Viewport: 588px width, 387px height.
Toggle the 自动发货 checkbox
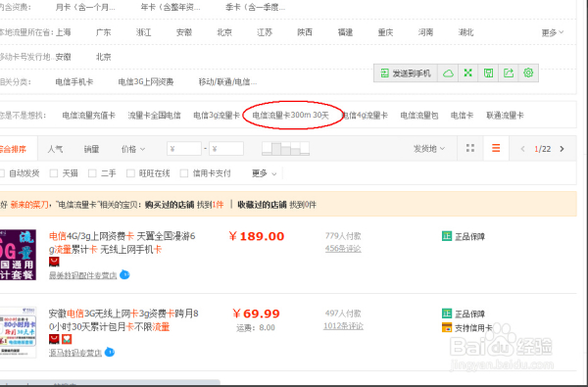coord(2,173)
